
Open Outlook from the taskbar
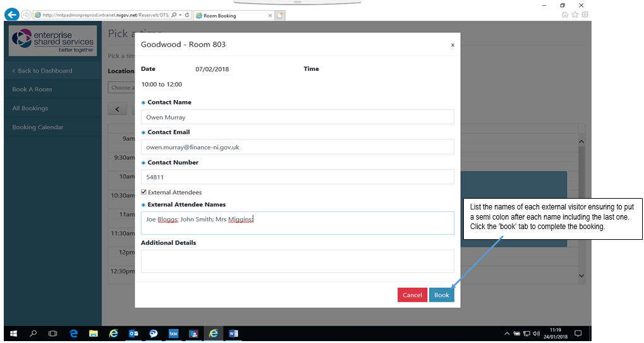coord(133,334)
